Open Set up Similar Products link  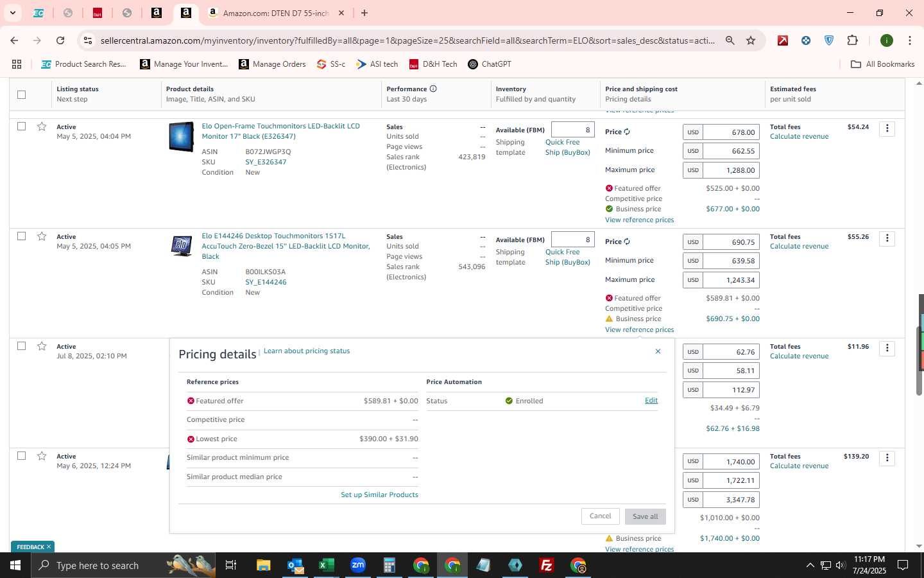379,495
